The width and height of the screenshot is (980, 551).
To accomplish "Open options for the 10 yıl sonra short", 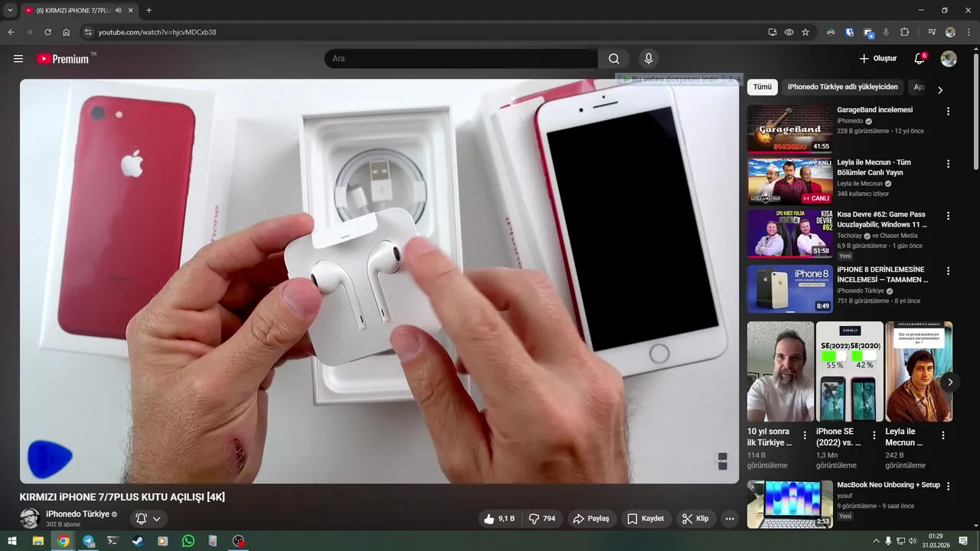I will [x=805, y=435].
